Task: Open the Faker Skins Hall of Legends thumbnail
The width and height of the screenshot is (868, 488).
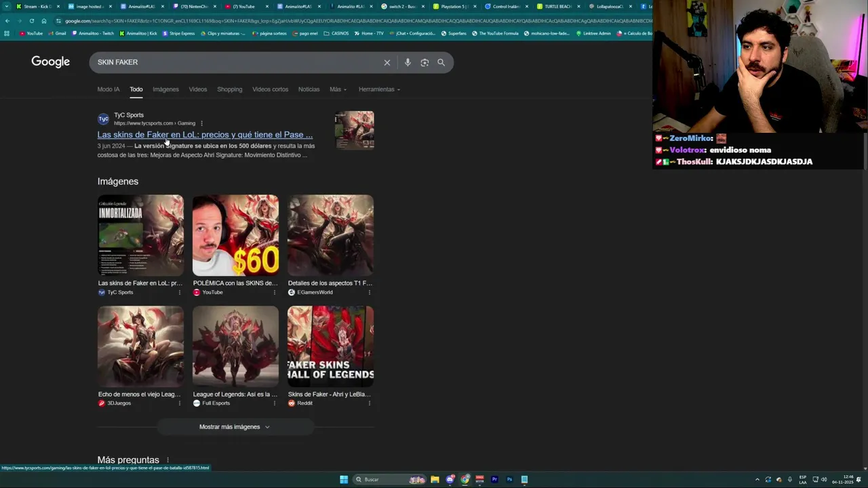Action: pyautogui.click(x=330, y=346)
